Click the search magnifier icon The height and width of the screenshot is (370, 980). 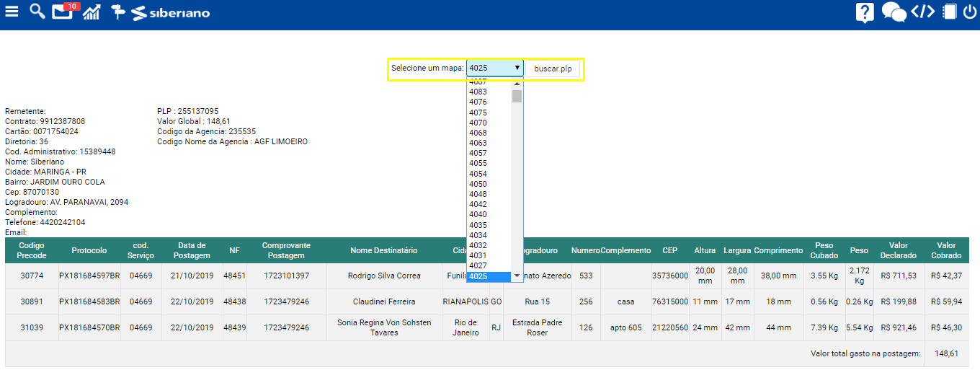pos(37,12)
